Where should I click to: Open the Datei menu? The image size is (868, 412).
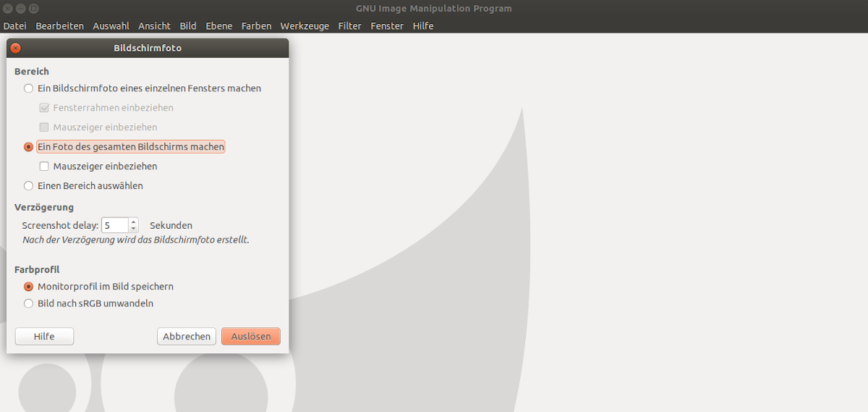(14, 26)
